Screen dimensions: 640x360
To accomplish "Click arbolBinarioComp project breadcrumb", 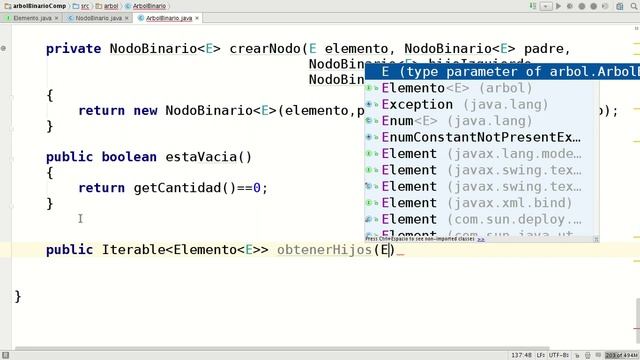I will 35,6.
